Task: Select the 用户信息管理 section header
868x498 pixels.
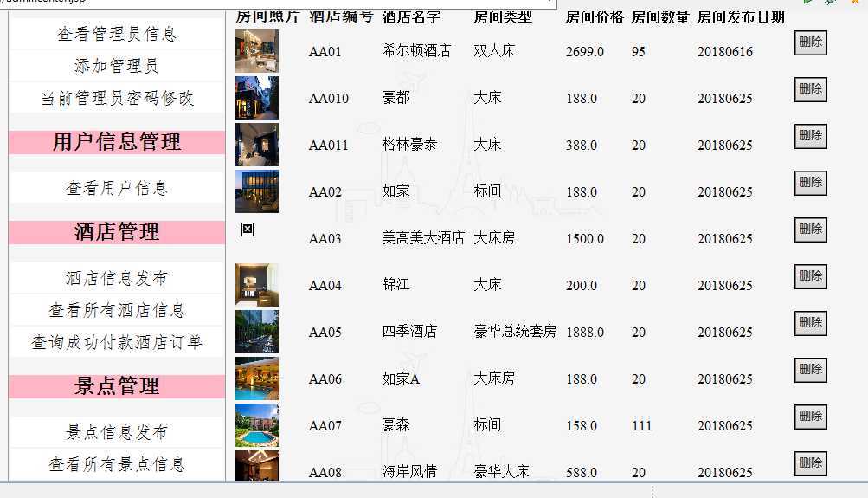Action: point(117,142)
